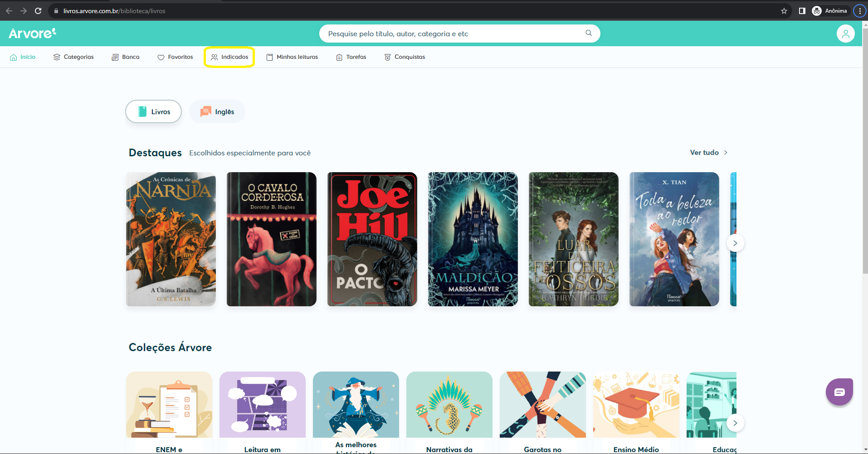Click the Indicados people icon
Viewport: 868px width, 454px height.
(215, 57)
